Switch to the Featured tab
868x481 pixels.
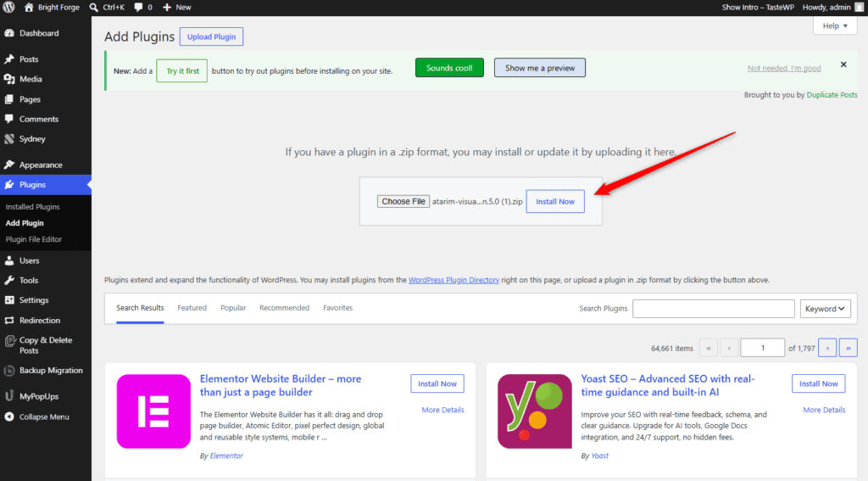click(x=192, y=308)
